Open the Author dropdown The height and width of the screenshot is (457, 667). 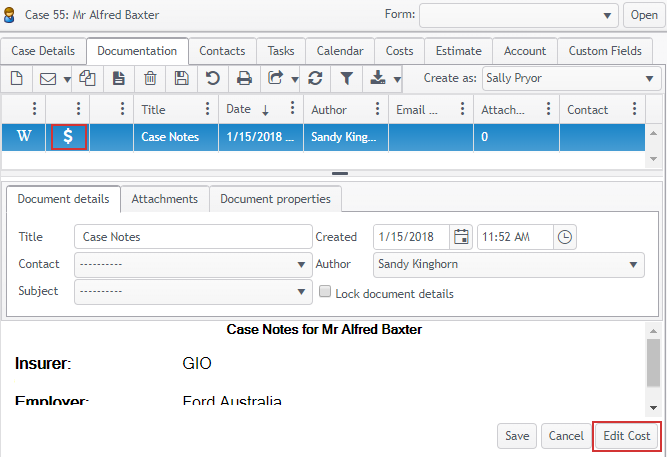click(507, 264)
